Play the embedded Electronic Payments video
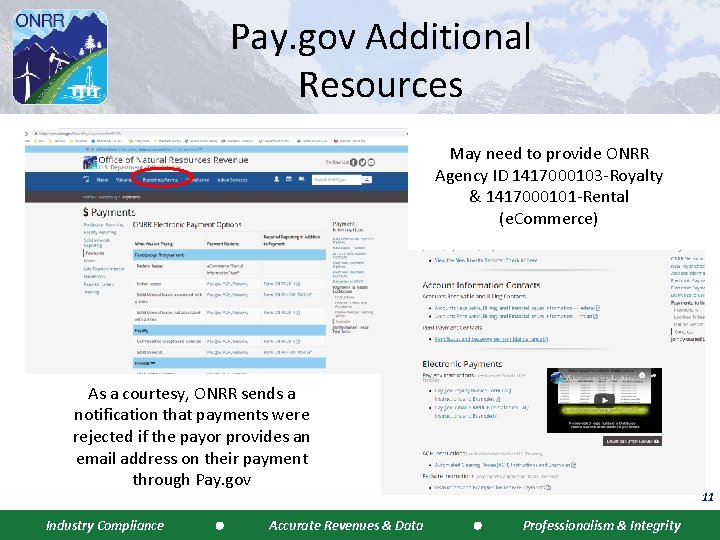Viewport: 720px width, 540px height. click(x=604, y=400)
